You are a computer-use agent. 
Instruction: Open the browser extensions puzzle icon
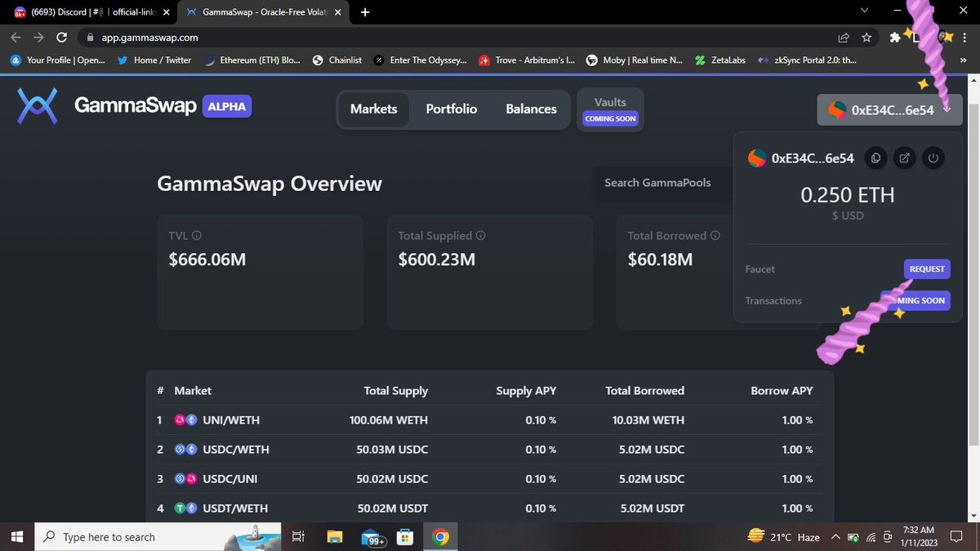[x=895, y=38]
